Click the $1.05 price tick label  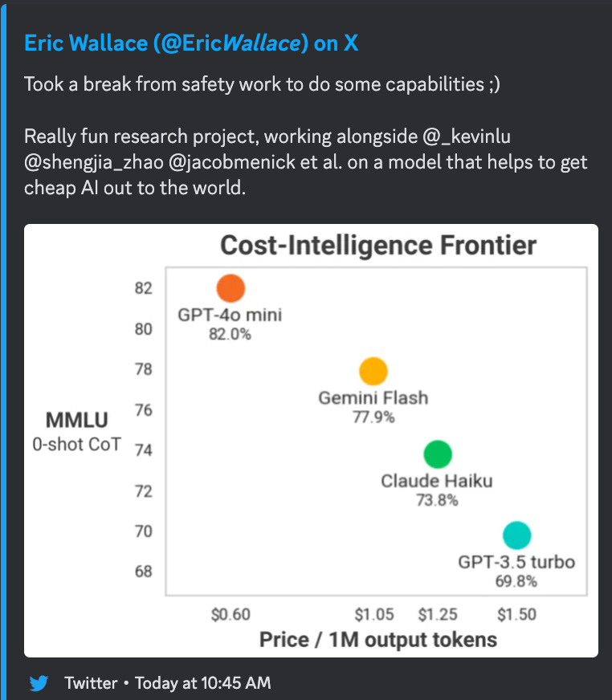click(x=374, y=615)
